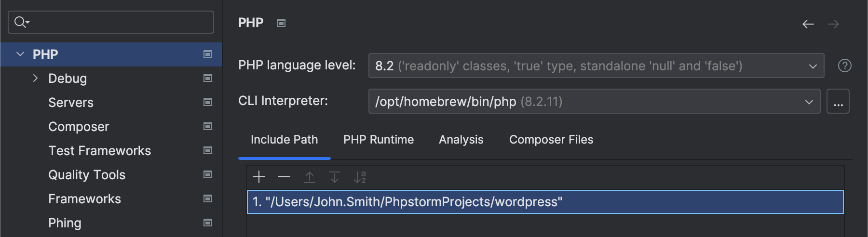This screenshot has height=237, width=868.
Task: Move the include path down
Action: coord(335,177)
